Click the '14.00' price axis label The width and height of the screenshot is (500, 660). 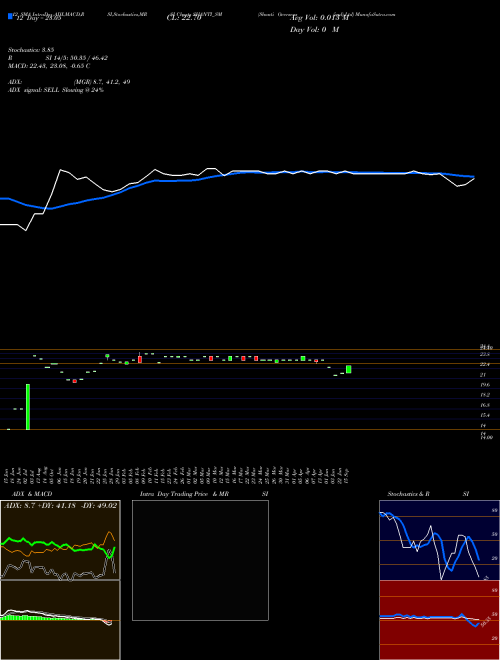point(487,438)
